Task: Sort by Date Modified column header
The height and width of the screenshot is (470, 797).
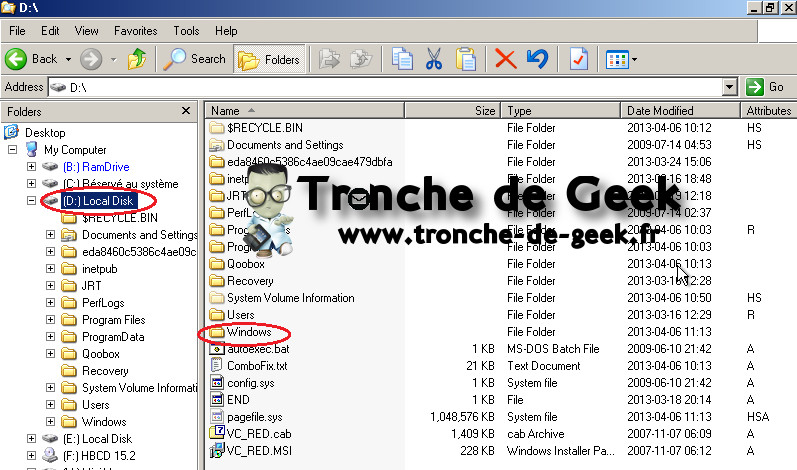Action: [x=680, y=111]
